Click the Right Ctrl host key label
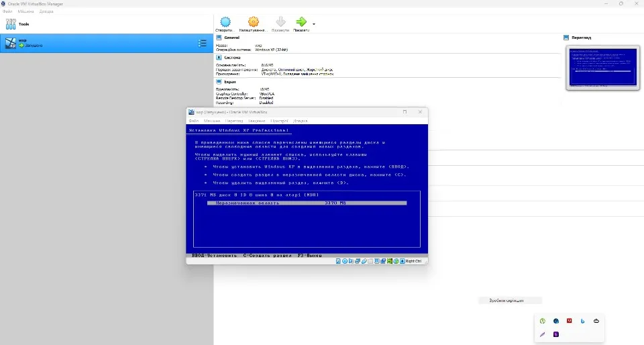Viewport: 644px width, 345px height. [414, 261]
